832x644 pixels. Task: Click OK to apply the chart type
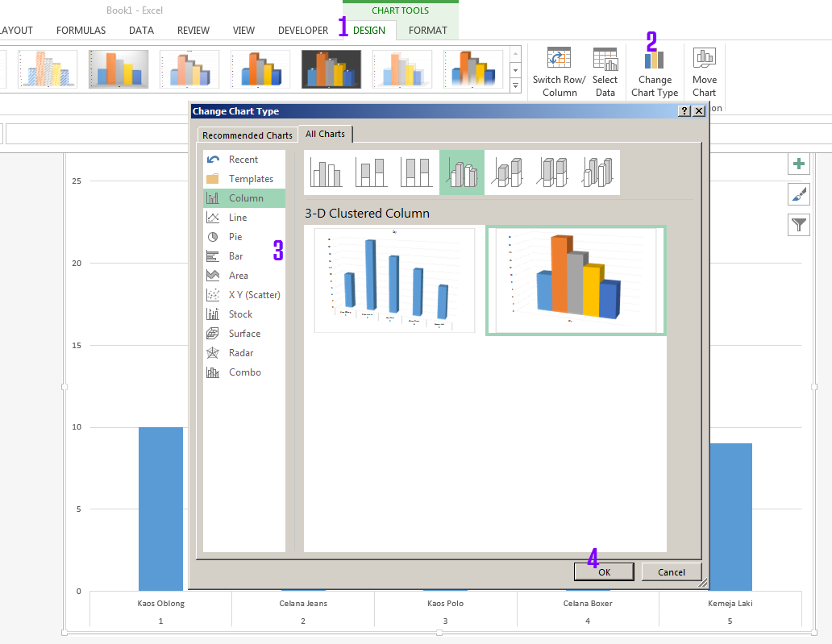click(x=604, y=571)
